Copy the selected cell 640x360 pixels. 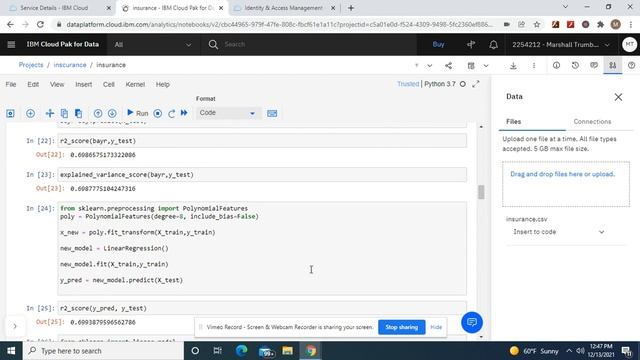[x=64, y=113]
